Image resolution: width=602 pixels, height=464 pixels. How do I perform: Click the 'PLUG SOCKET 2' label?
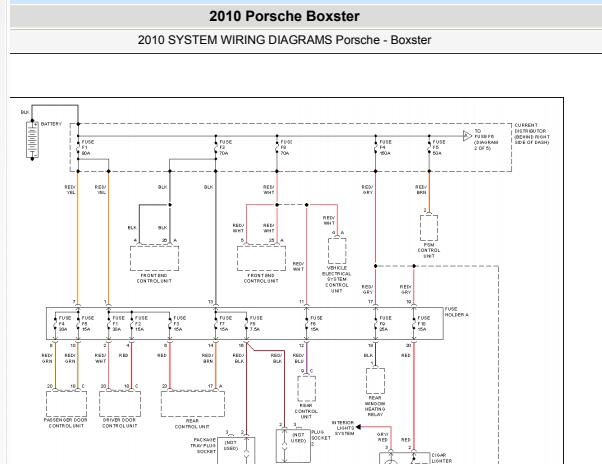(321, 438)
